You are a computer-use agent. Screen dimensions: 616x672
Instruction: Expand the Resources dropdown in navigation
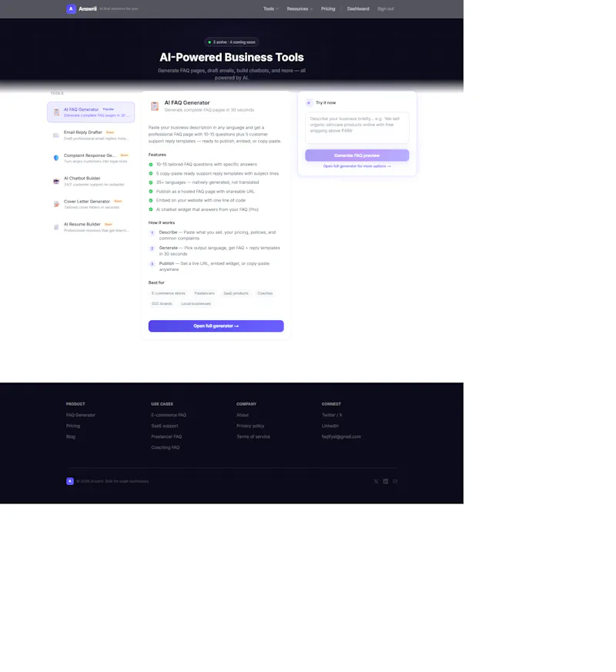click(x=300, y=9)
